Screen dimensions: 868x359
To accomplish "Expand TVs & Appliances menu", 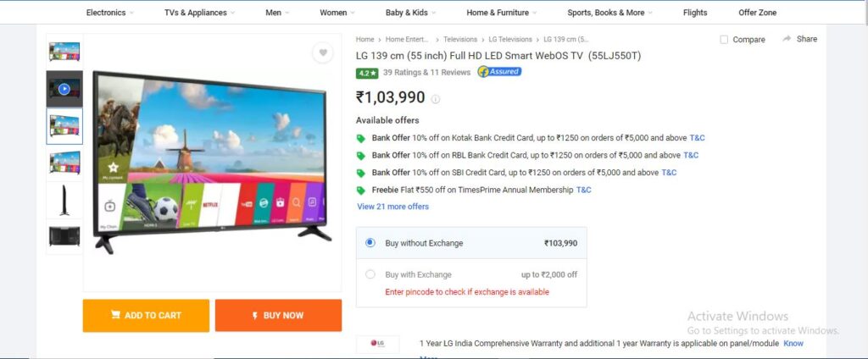I will (199, 12).
